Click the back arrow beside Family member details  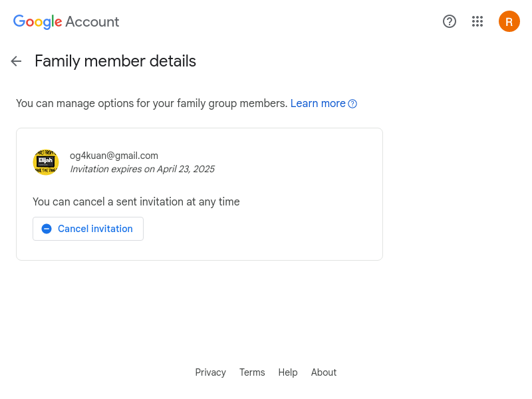coord(16,61)
